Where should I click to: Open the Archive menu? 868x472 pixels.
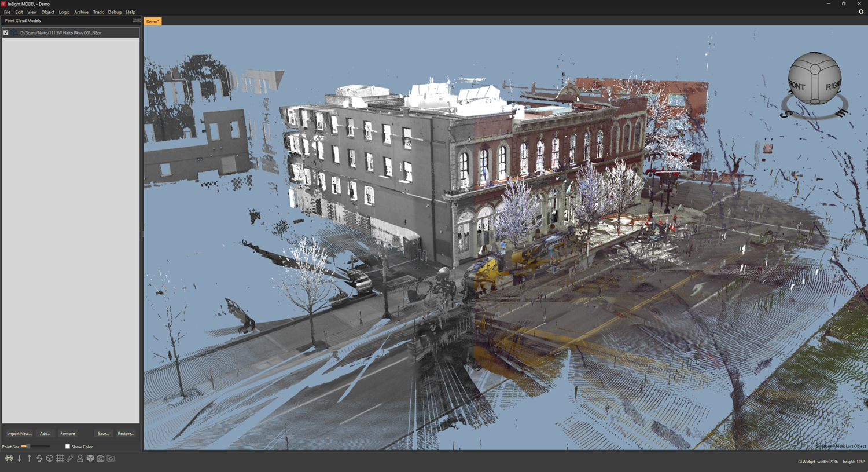pyautogui.click(x=81, y=12)
